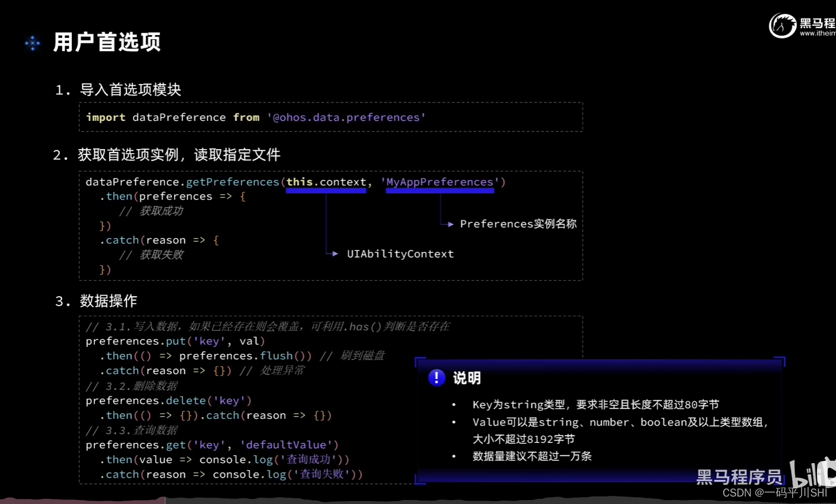Click the note line starting Value可以是string
836x504 pixels.
pos(620,422)
